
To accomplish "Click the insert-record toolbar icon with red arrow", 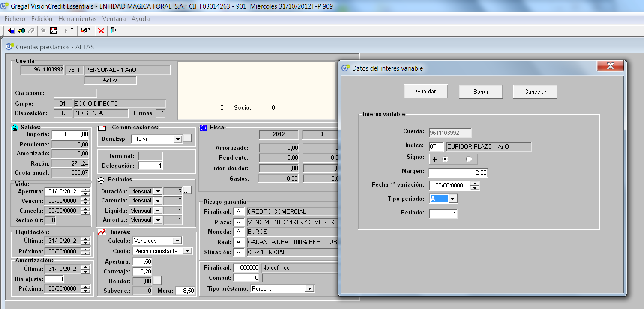I will point(11,30).
